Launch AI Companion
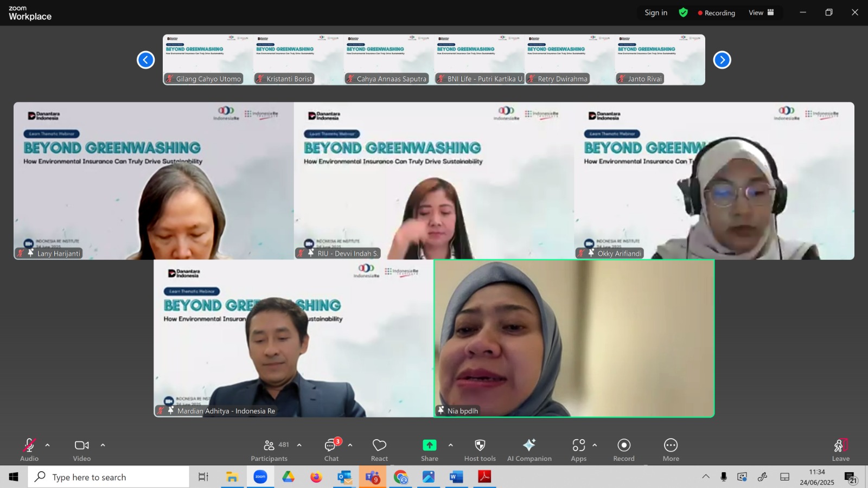 [529, 450]
